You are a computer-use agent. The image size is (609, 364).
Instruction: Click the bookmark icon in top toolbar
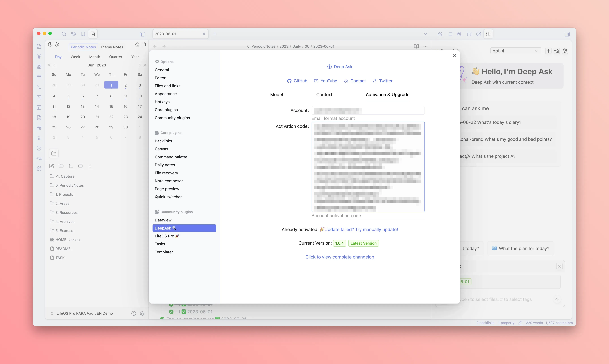(83, 34)
